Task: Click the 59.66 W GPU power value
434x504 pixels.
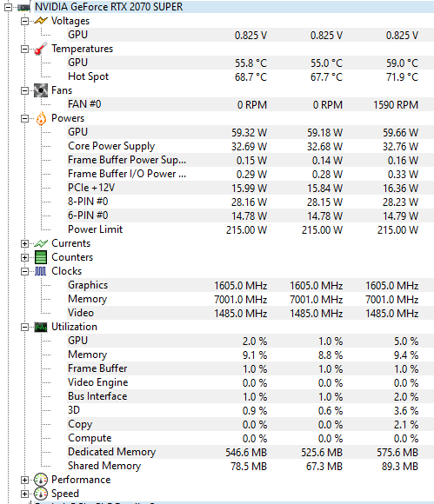Action: 401,133
